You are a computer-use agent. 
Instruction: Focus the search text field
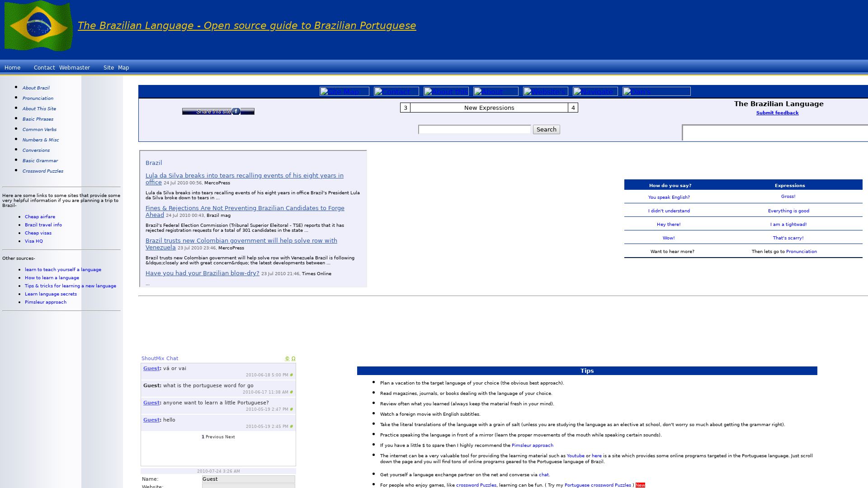coord(474,130)
